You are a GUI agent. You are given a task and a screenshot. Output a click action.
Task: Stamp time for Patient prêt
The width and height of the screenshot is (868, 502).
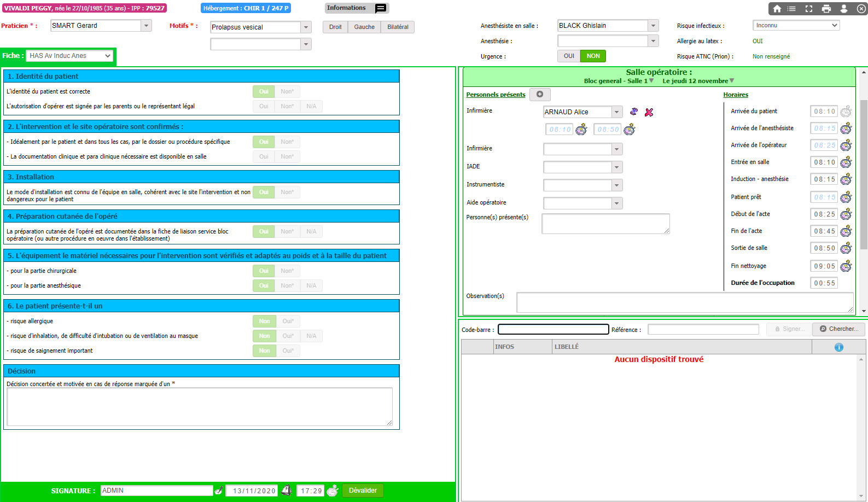pyautogui.click(x=846, y=197)
